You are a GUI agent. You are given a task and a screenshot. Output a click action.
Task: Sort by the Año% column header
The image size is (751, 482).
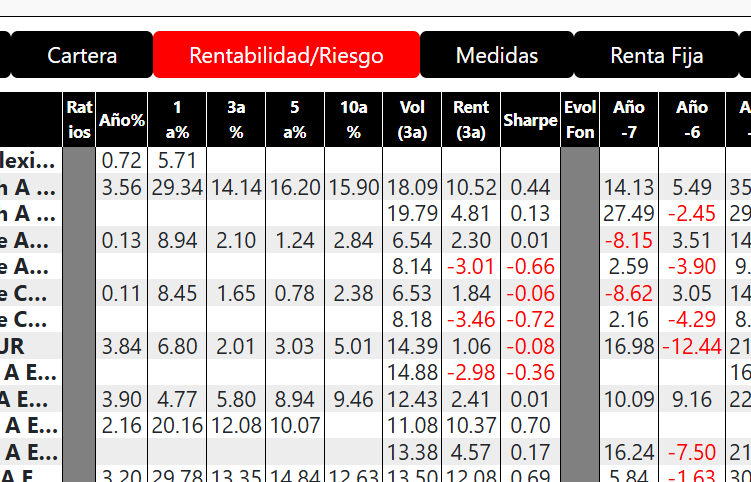pyautogui.click(x=122, y=119)
